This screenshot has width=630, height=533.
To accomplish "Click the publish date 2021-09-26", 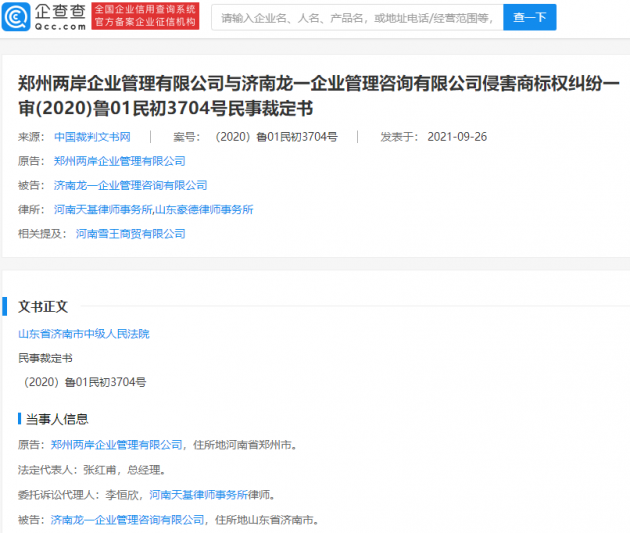I will pos(456,136).
